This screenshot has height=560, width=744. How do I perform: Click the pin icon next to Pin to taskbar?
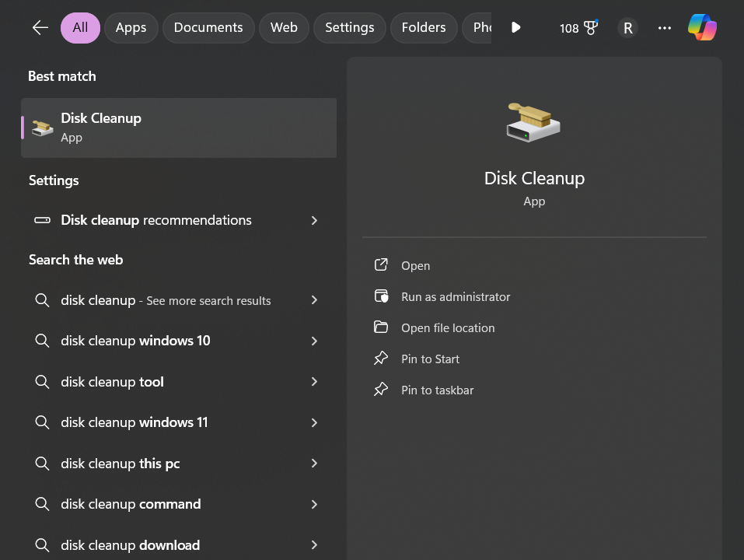click(x=381, y=390)
